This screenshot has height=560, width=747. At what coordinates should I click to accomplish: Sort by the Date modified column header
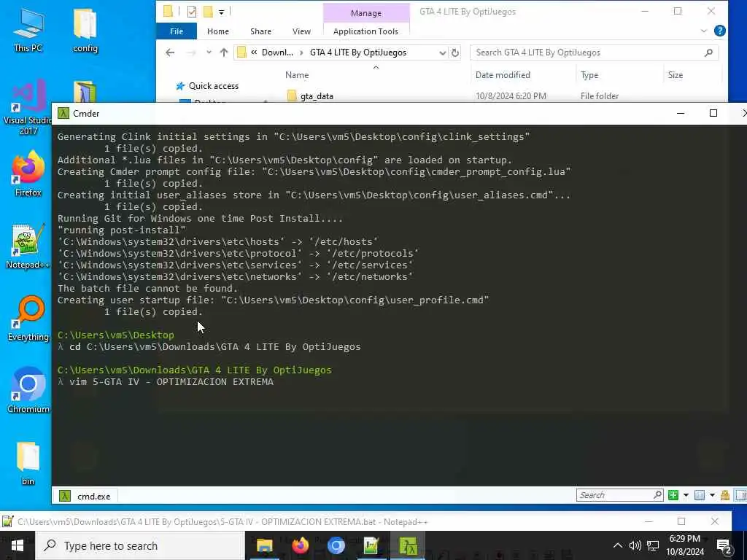point(503,75)
